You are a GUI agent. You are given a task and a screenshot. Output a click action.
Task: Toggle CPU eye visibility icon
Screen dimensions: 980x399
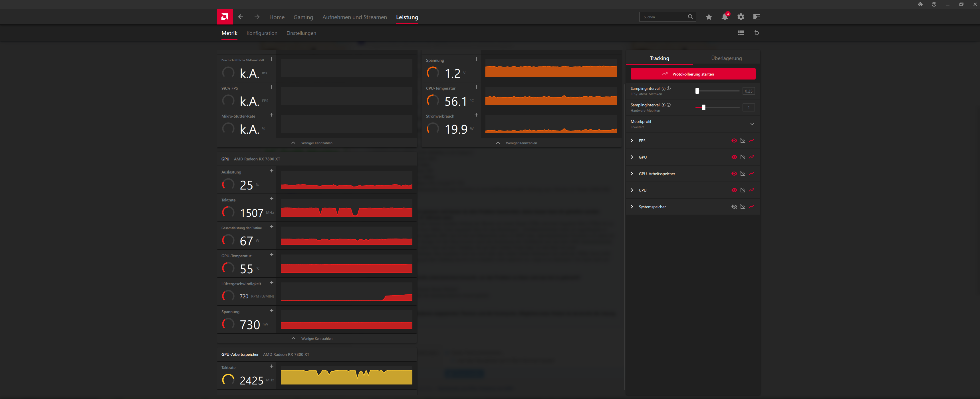(x=734, y=190)
